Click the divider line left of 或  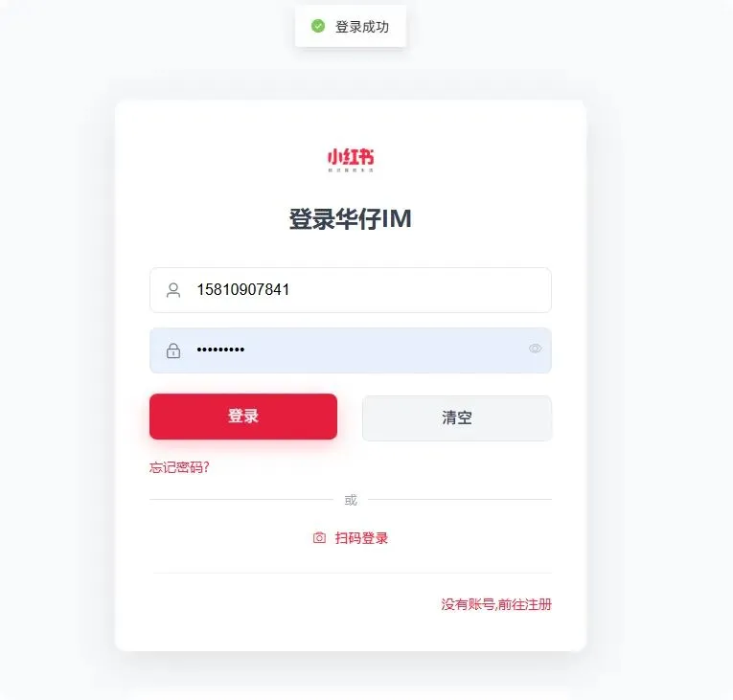[241, 500]
